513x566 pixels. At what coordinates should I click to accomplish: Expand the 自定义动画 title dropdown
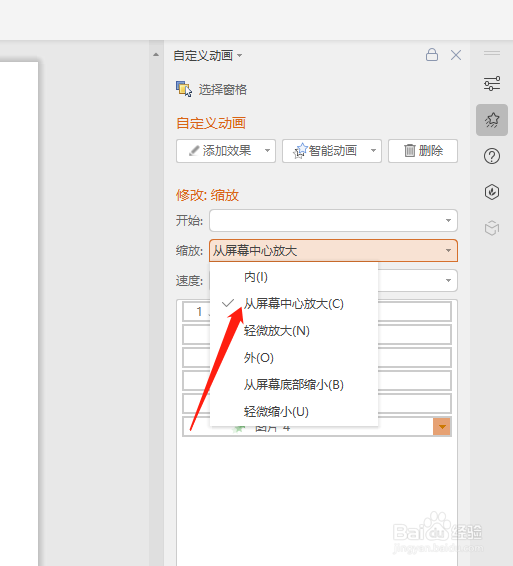[239, 56]
